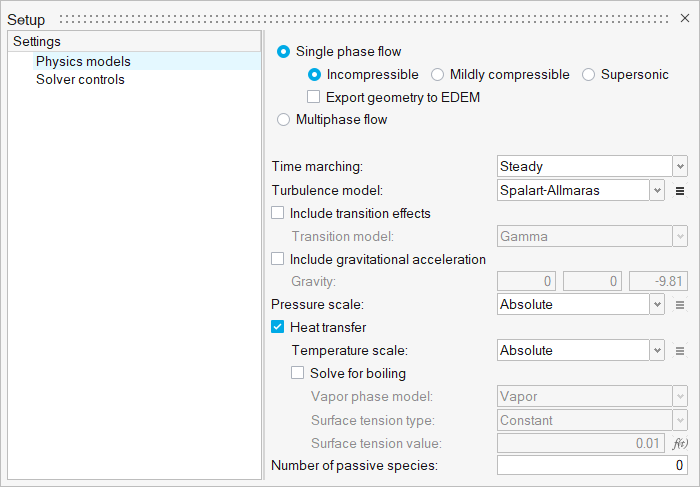This screenshot has height=487, width=700.
Task: Select Mildly compressible flow option
Action: (438, 75)
